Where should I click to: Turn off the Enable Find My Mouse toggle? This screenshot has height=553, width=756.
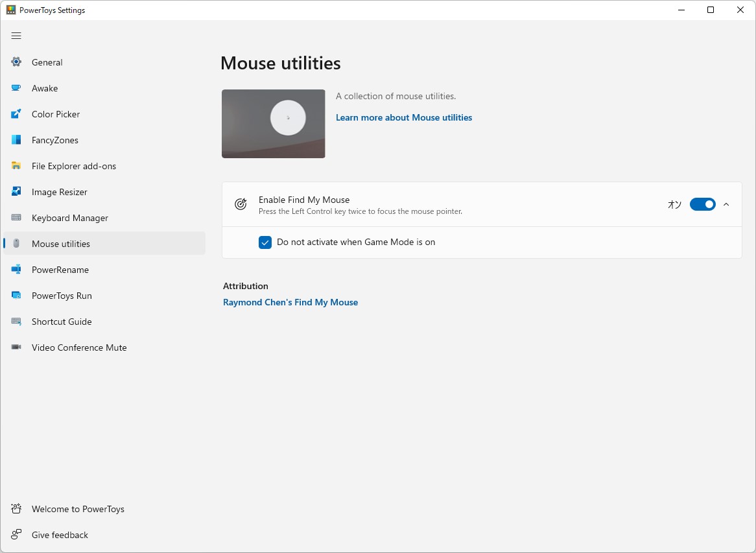(x=702, y=204)
